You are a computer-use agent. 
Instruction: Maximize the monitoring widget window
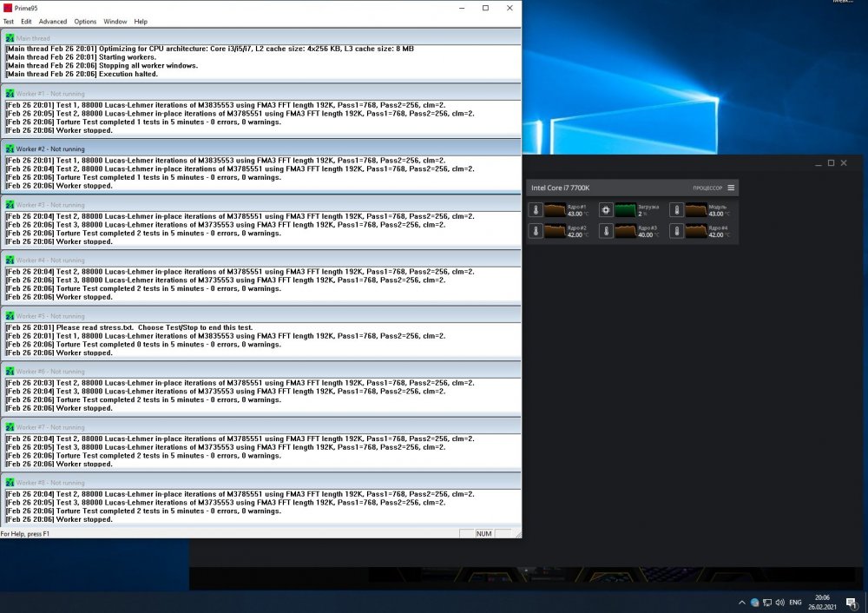pyautogui.click(x=831, y=162)
